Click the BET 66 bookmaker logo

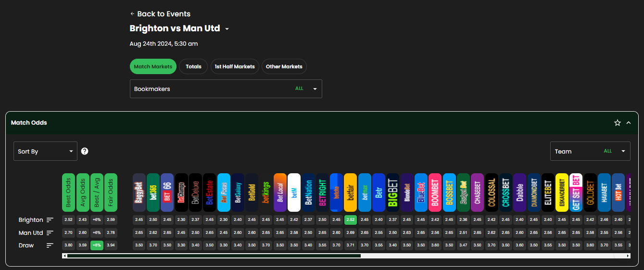coord(167,193)
